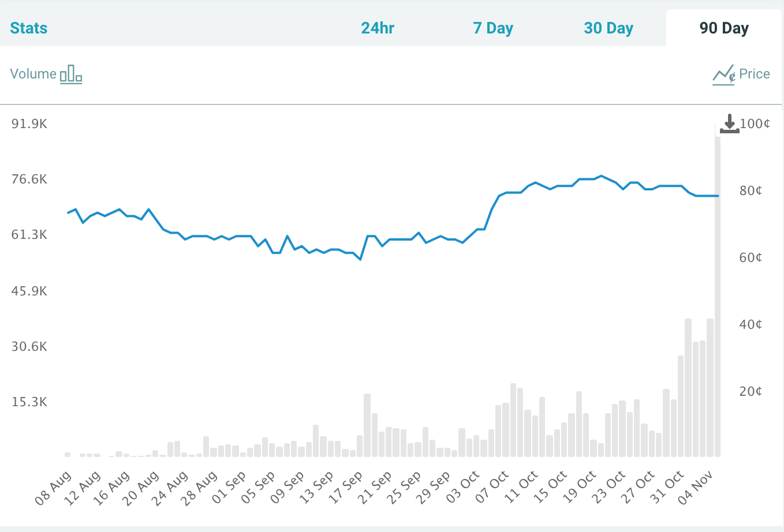Click the 31 Oct date label
The height and width of the screenshot is (532, 784).
[x=667, y=488]
